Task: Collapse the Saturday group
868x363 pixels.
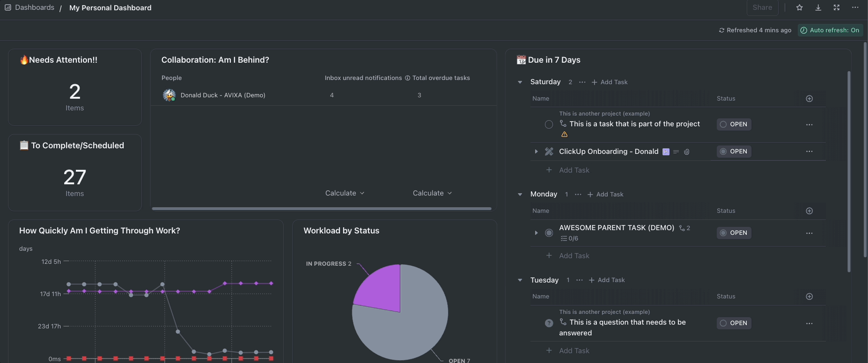Action: point(520,82)
